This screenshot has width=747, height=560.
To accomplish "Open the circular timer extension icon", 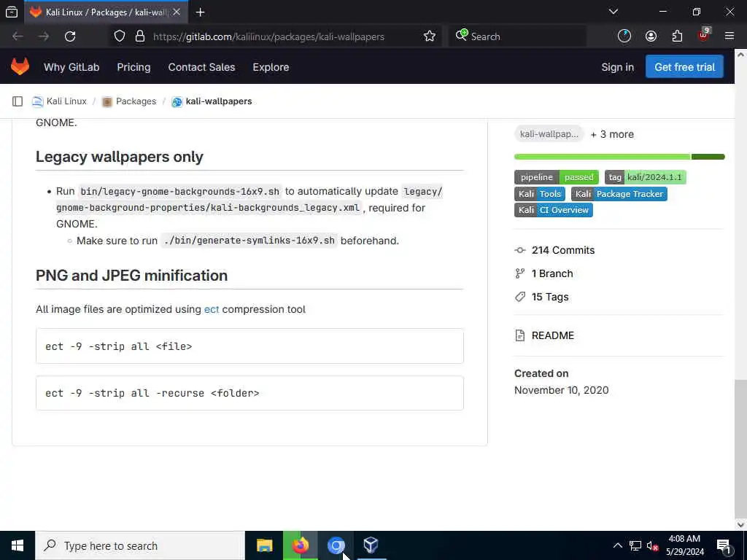I will 624,36.
